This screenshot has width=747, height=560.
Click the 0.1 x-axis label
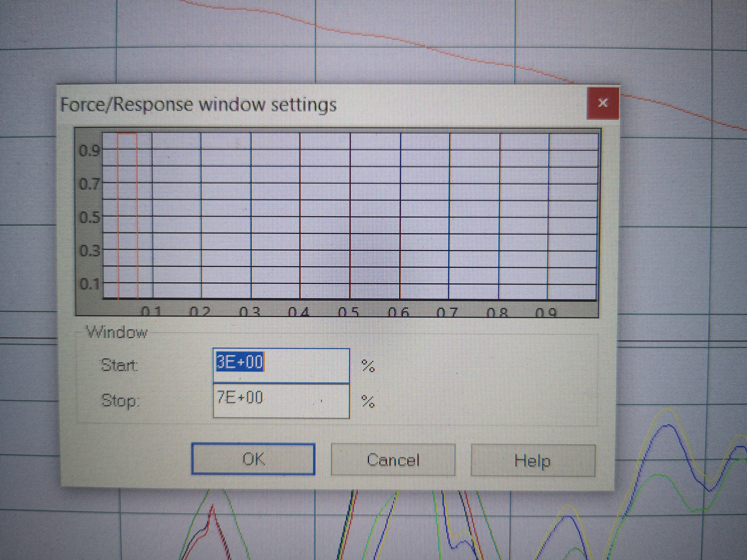click(151, 312)
